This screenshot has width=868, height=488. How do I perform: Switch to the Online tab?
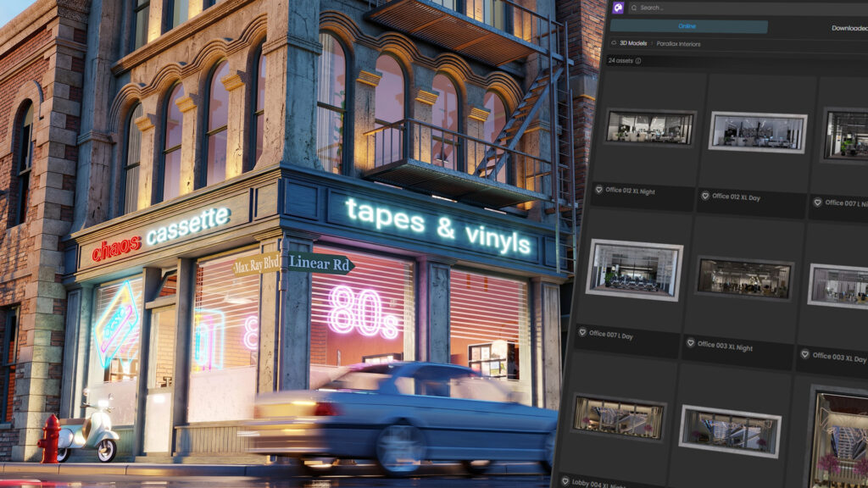pyautogui.click(x=688, y=26)
